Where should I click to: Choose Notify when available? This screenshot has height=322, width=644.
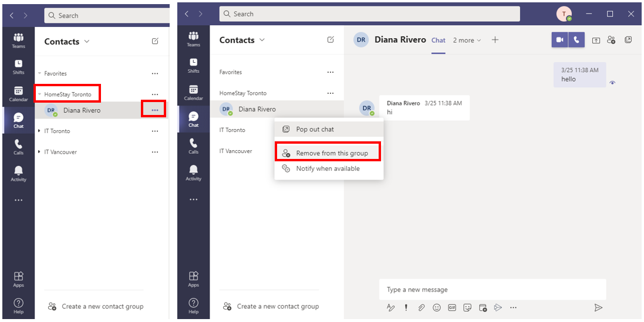click(x=329, y=168)
